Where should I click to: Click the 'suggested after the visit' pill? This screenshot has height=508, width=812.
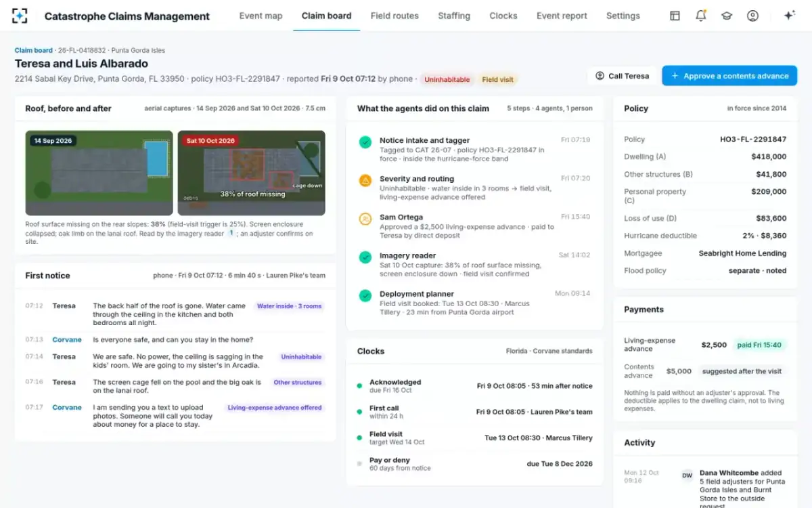pos(742,371)
